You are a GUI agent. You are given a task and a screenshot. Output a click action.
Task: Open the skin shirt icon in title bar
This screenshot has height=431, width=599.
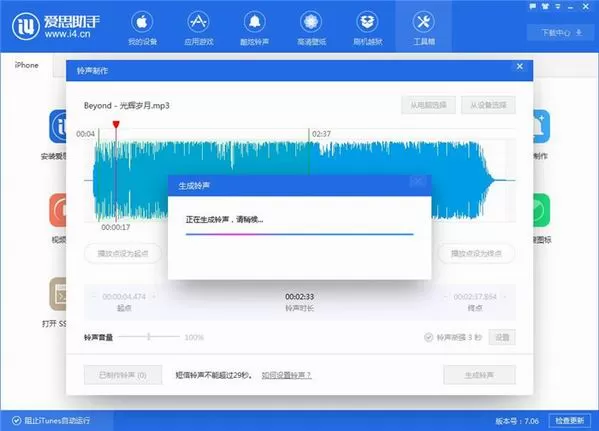pyautogui.click(x=545, y=6)
